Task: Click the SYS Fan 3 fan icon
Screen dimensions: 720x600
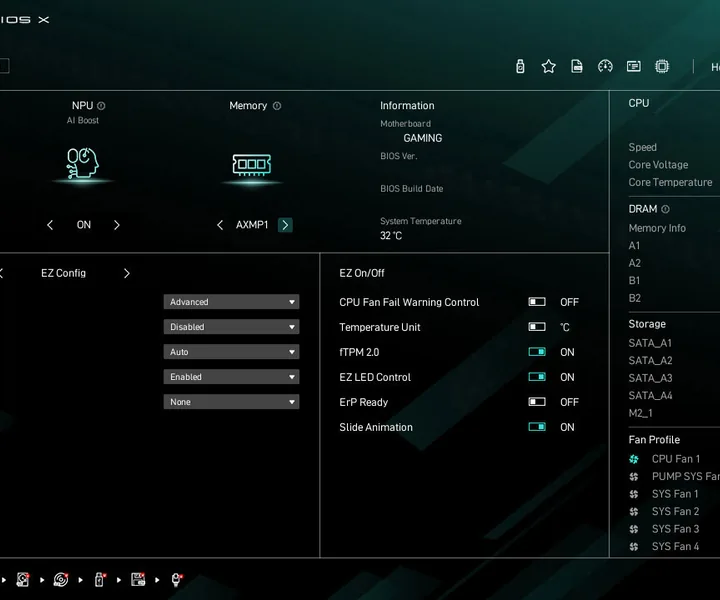Action: click(x=634, y=529)
